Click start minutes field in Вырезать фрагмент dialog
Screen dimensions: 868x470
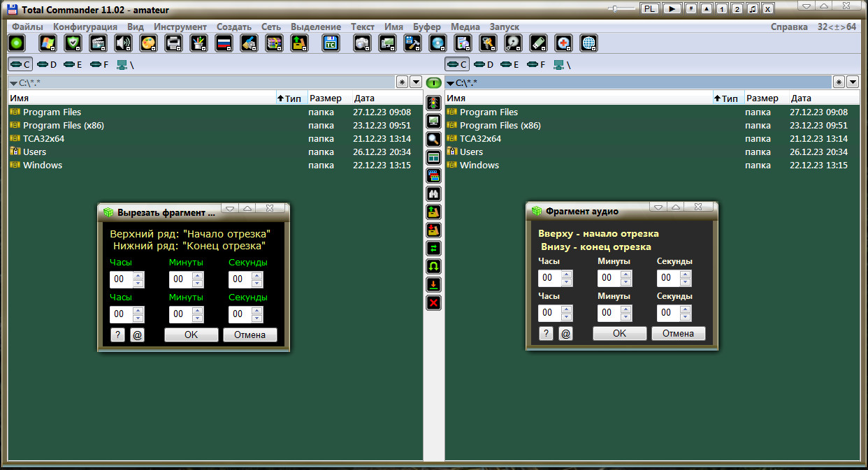(x=181, y=279)
